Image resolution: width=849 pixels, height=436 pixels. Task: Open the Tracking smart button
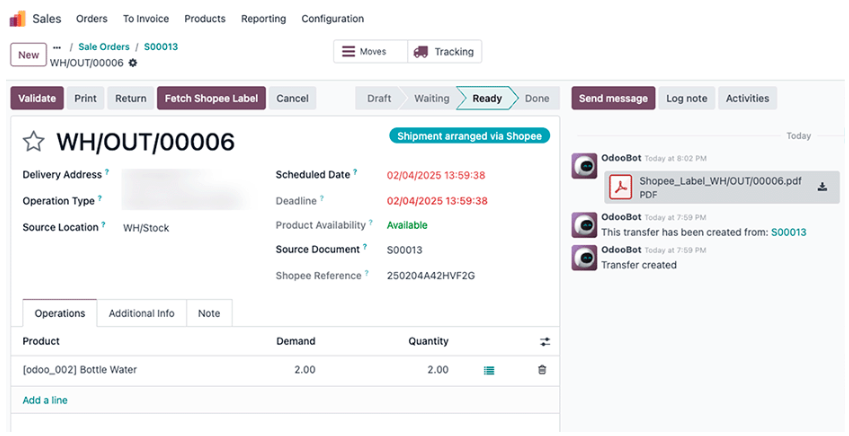coord(445,51)
